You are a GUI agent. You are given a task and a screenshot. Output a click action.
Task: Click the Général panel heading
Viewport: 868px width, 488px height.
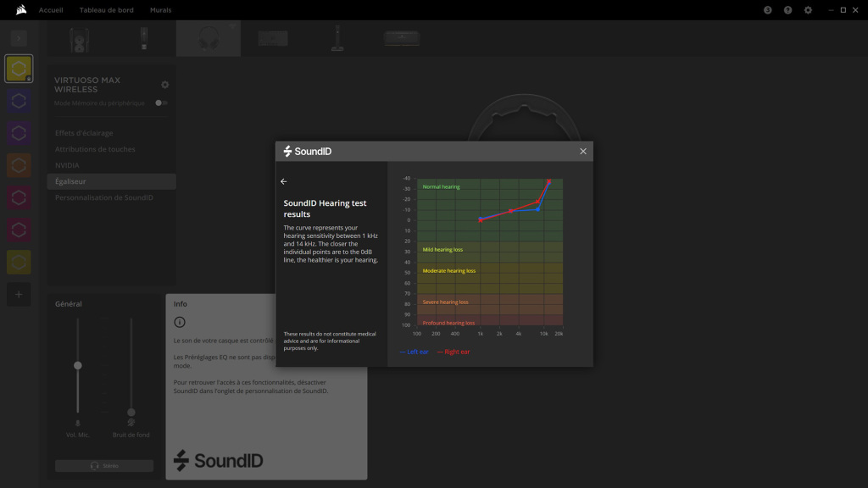point(68,304)
